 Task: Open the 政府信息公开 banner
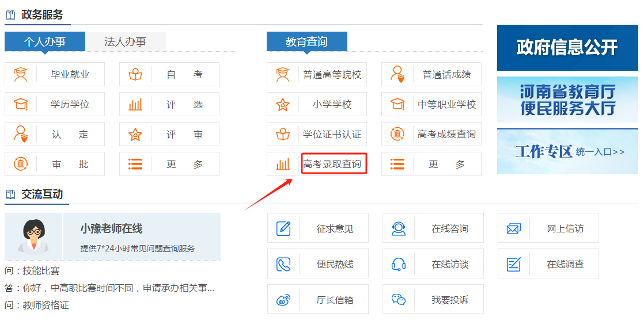click(567, 48)
